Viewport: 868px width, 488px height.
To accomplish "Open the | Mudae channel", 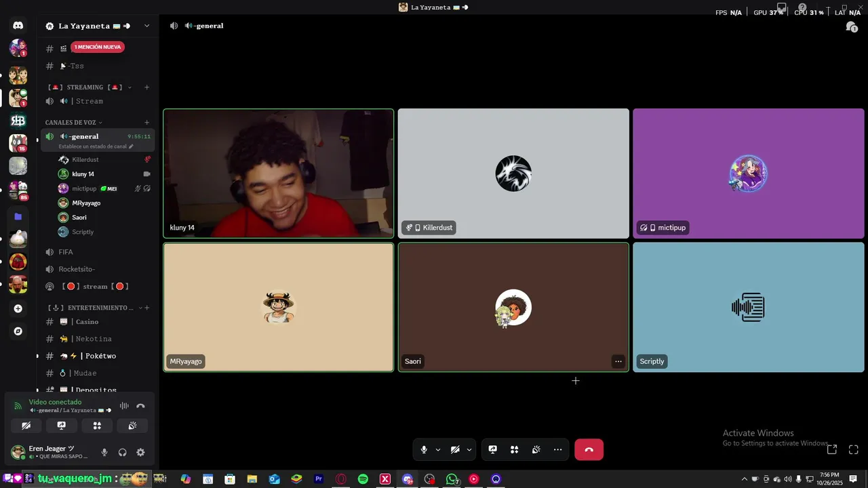I will coord(98,373).
